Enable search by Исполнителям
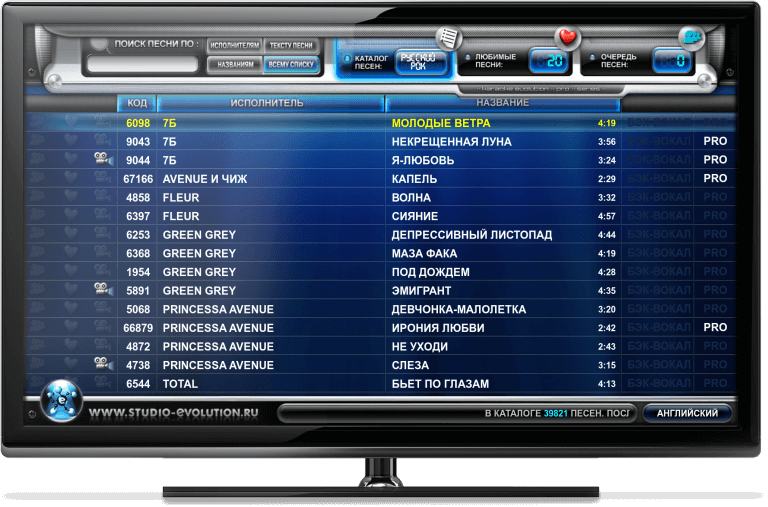768x507 pixels. (x=235, y=46)
